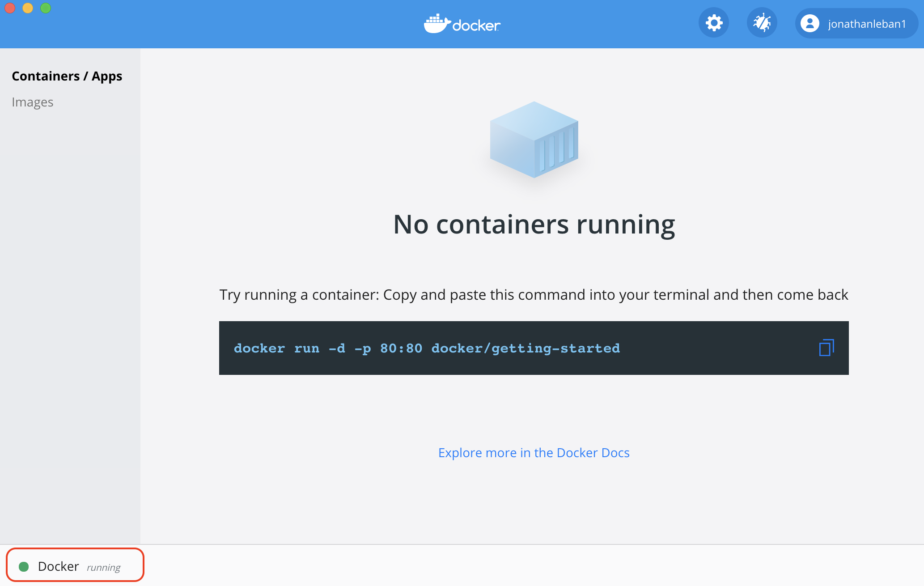Viewport: 924px width, 586px height.
Task: Click the Docker 'running' status text
Action: coord(104,568)
